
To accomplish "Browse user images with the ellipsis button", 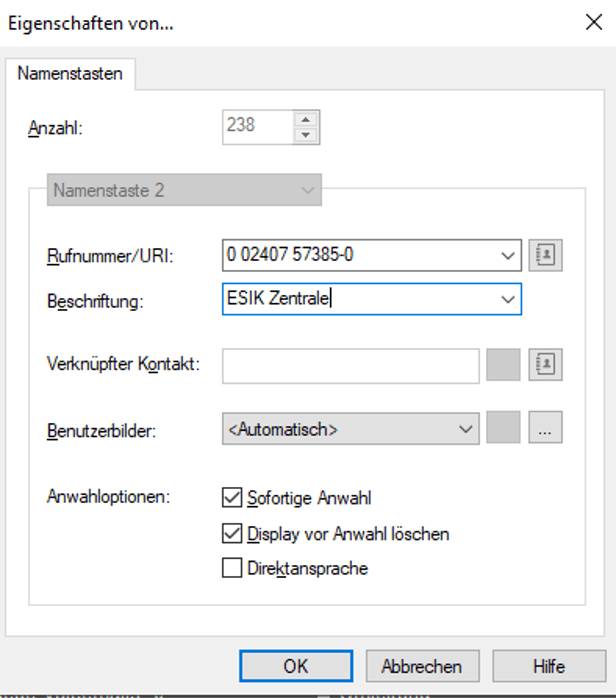I will pos(546,429).
